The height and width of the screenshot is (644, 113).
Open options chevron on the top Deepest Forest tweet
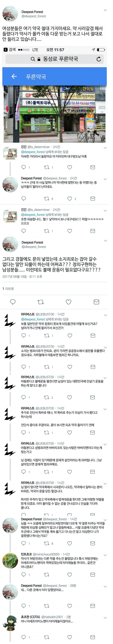click(x=105, y=10)
